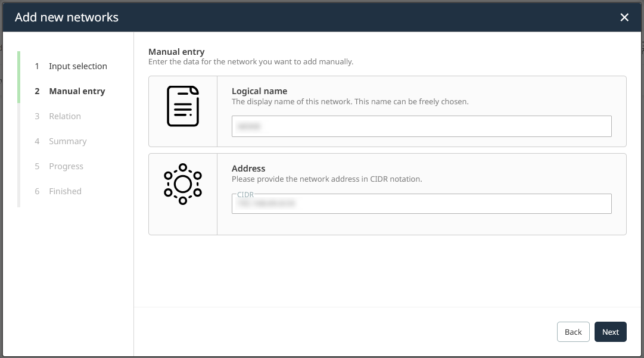Open the Summary step
The image size is (644, 358).
(x=67, y=141)
